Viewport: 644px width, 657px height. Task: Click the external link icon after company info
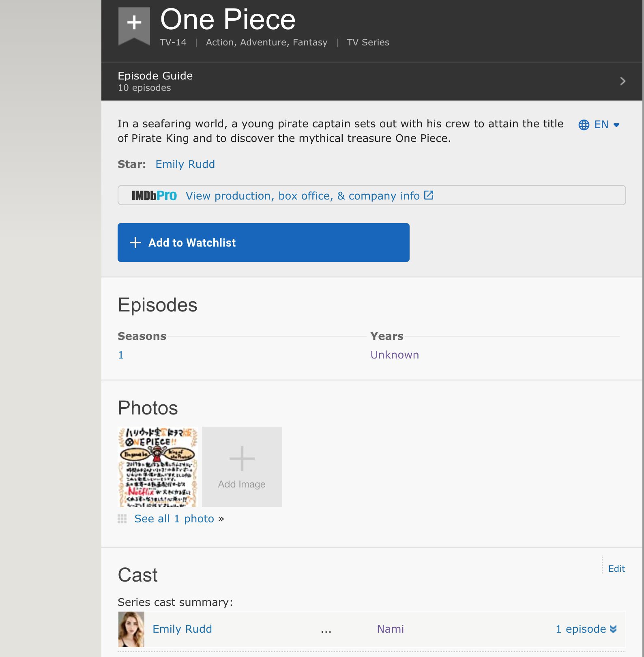click(429, 195)
